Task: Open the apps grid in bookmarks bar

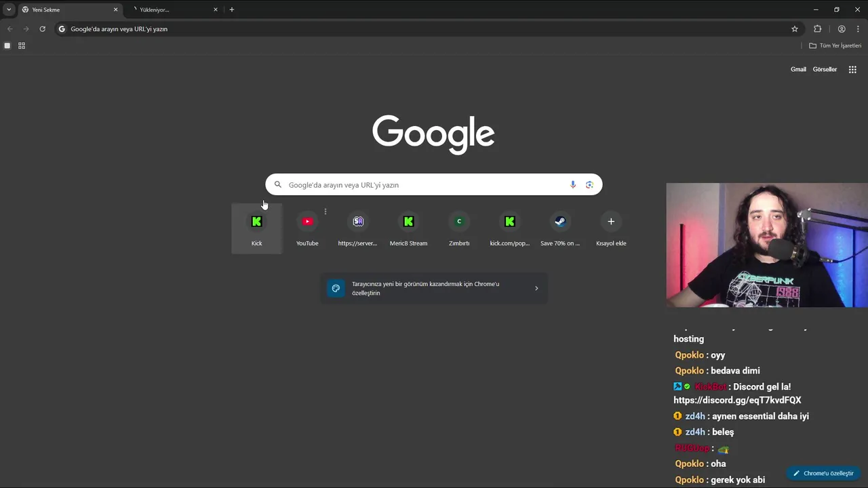Action: tap(22, 45)
